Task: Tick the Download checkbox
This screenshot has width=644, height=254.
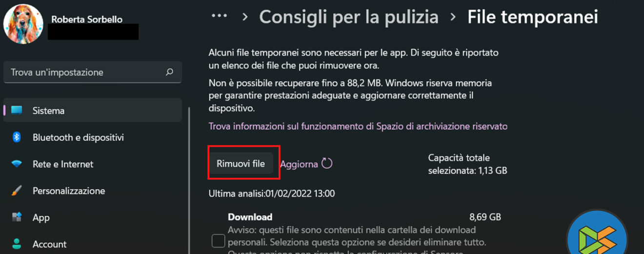Action: tap(218, 240)
